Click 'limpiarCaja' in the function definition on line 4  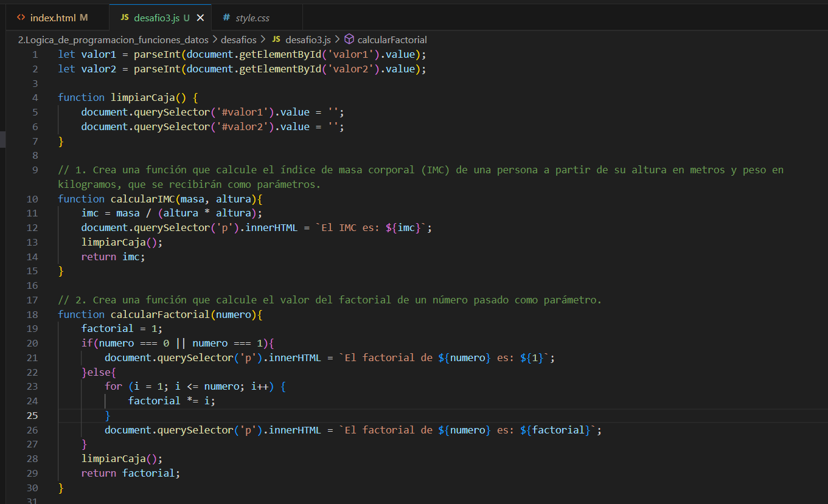[142, 97]
